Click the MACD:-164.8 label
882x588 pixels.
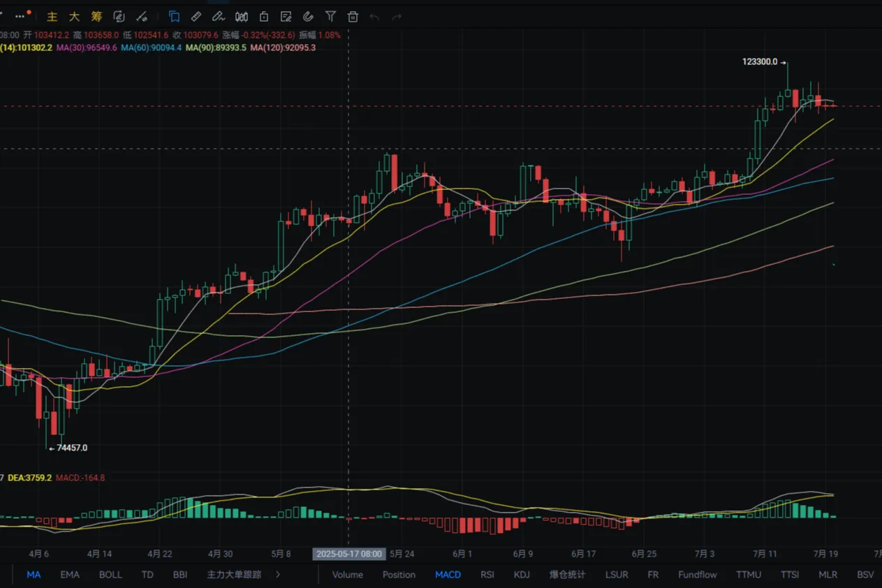[80, 478]
